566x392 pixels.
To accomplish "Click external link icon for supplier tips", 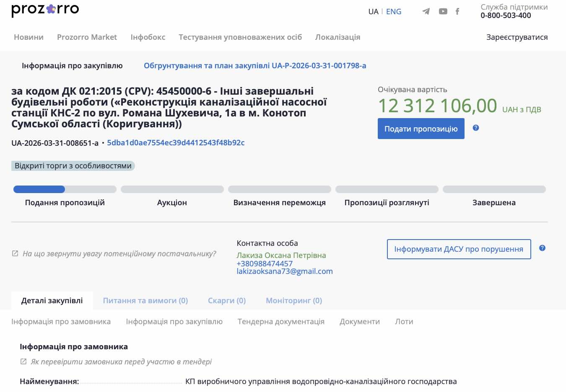I will pyautogui.click(x=15, y=253).
